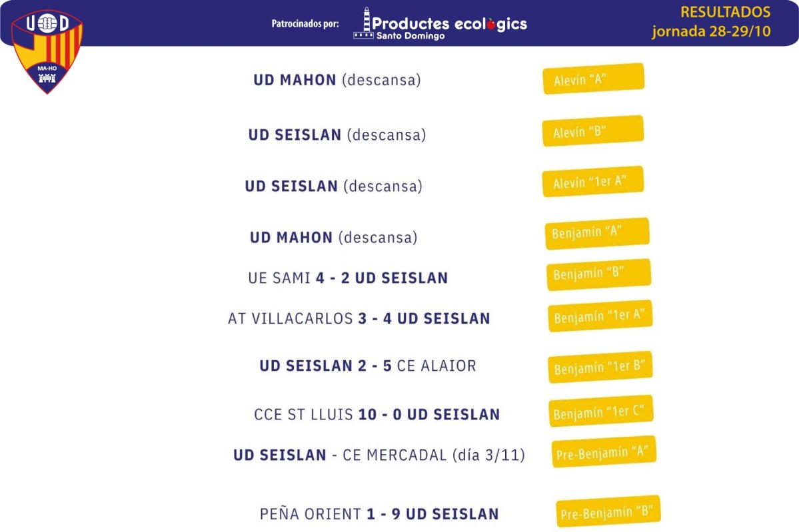This screenshot has height=532, width=799.
Task: Click the Productes ecològics Santo Domingo sponsor logo
Action: pos(440,24)
